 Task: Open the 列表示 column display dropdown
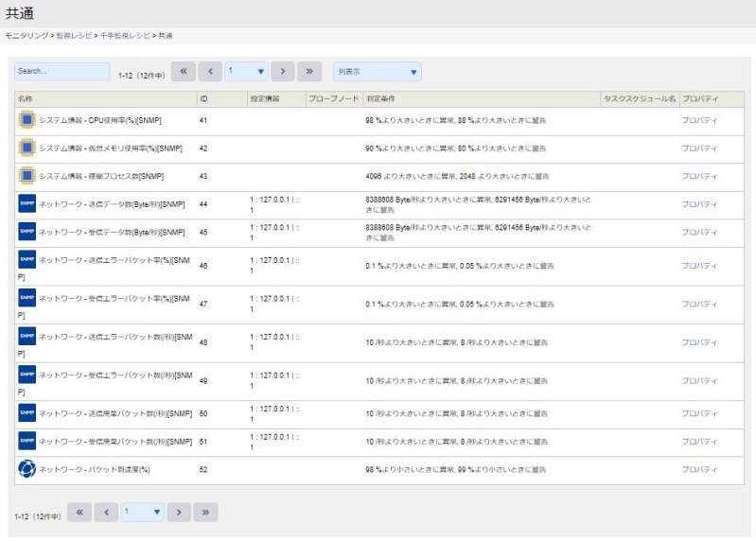coord(377,71)
